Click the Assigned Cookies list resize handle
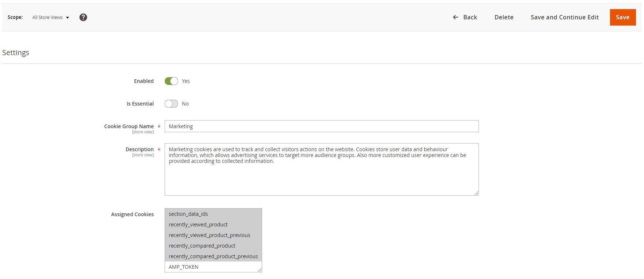This screenshot has height=279, width=644. (x=260, y=270)
